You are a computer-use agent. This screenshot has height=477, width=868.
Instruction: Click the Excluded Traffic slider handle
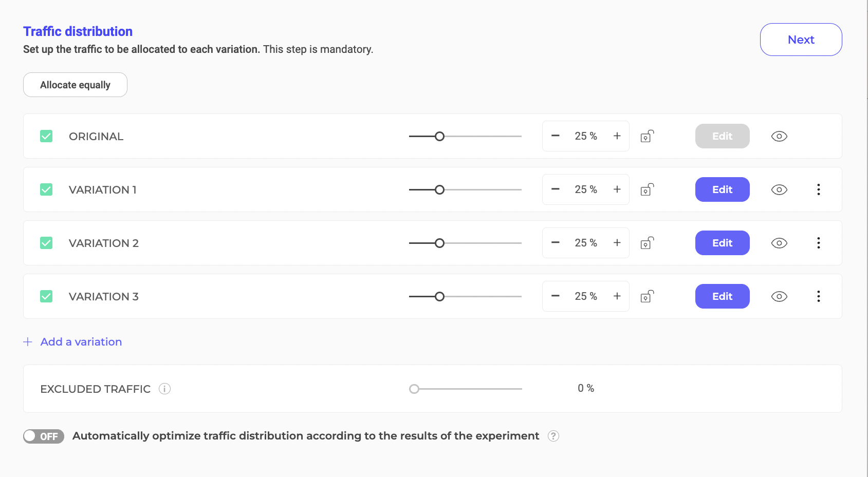pyautogui.click(x=414, y=389)
